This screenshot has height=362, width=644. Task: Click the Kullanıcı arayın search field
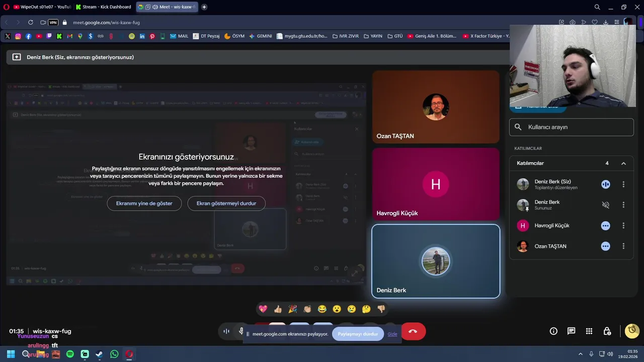click(x=572, y=127)
